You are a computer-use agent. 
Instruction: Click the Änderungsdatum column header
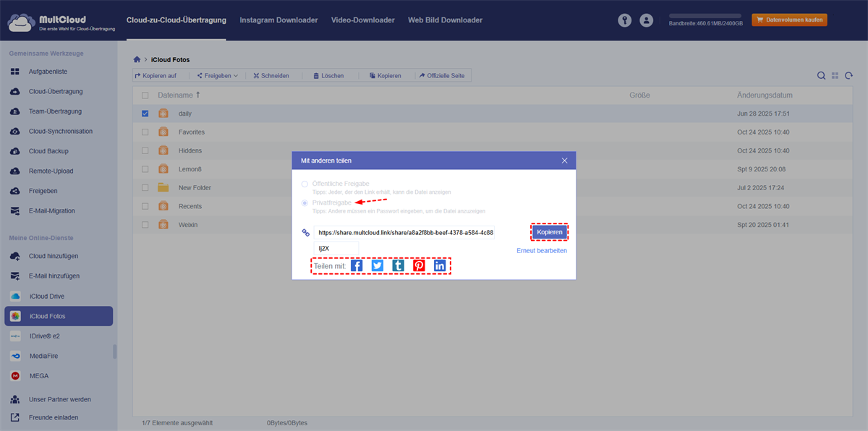[765, 95]
